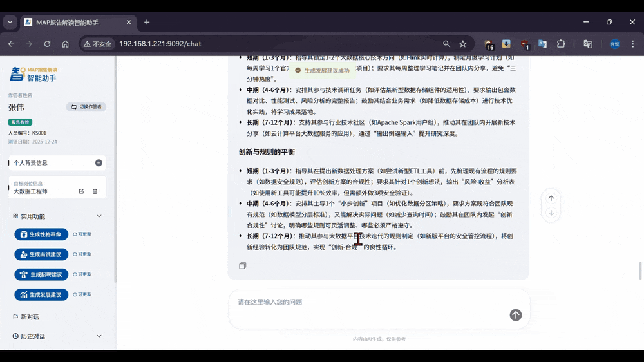Click the page vertical scrollbar thumb

641,271
